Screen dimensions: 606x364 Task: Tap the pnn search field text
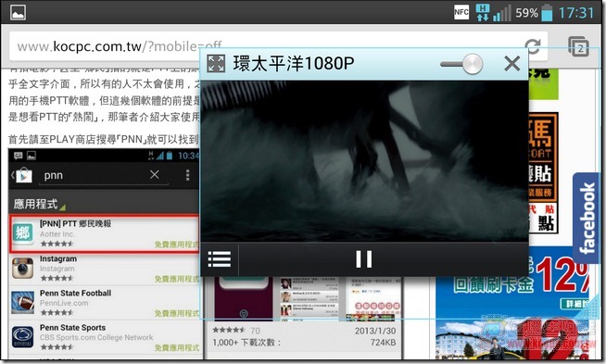[x=54, y=175]
